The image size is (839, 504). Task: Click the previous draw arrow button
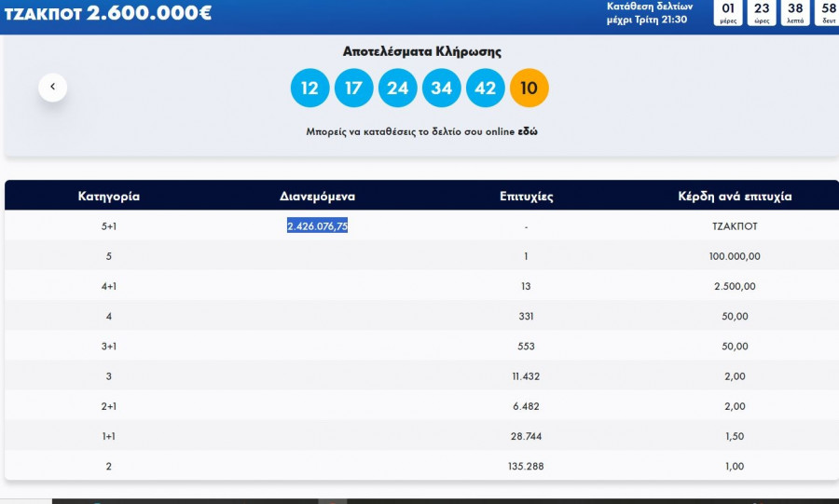point(52,87)
